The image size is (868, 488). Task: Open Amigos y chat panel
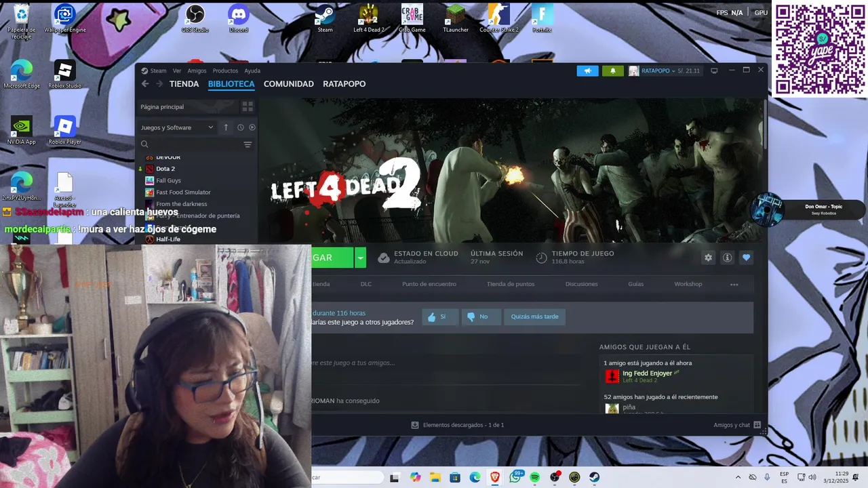(737, 425)
